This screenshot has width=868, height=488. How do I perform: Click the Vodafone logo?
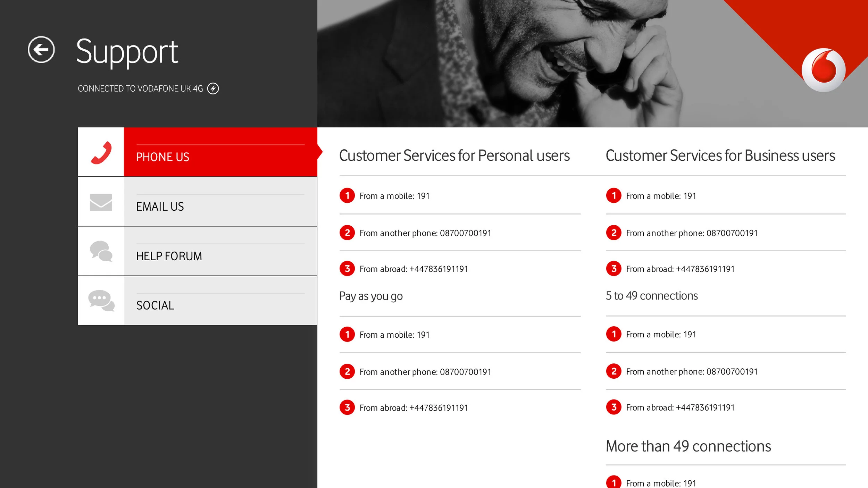[824, 70]
